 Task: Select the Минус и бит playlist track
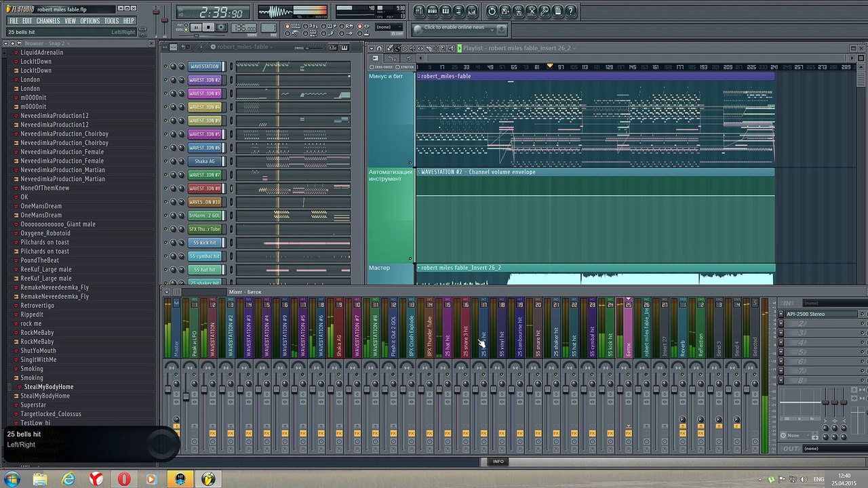point(391,119)
